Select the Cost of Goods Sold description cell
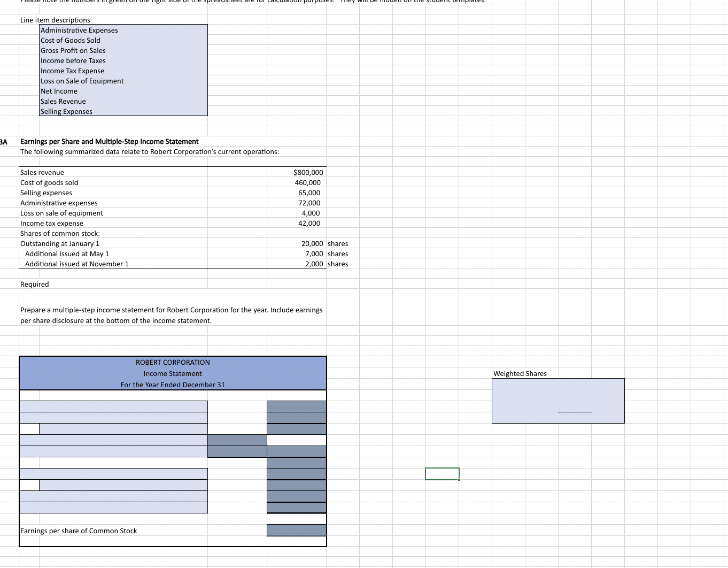The height and width of the screenshot is (568, 728). pos(70,40)
